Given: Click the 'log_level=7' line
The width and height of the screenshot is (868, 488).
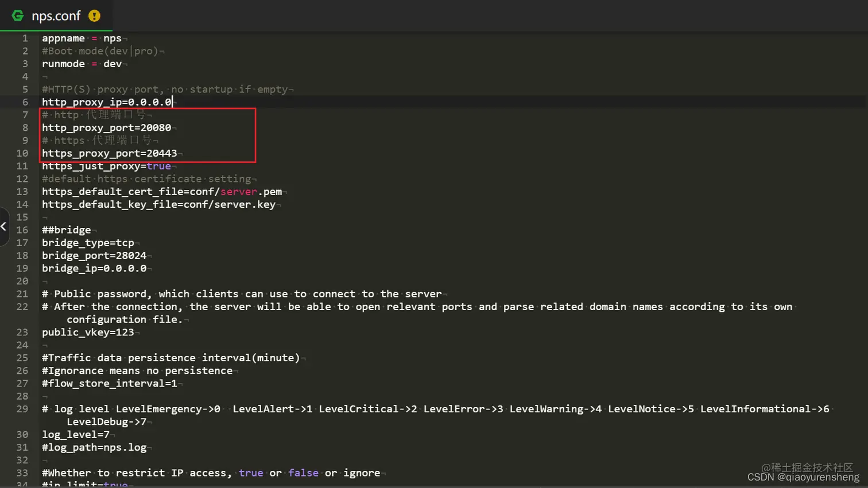Looking at the screenshot, I should point(76,435).
